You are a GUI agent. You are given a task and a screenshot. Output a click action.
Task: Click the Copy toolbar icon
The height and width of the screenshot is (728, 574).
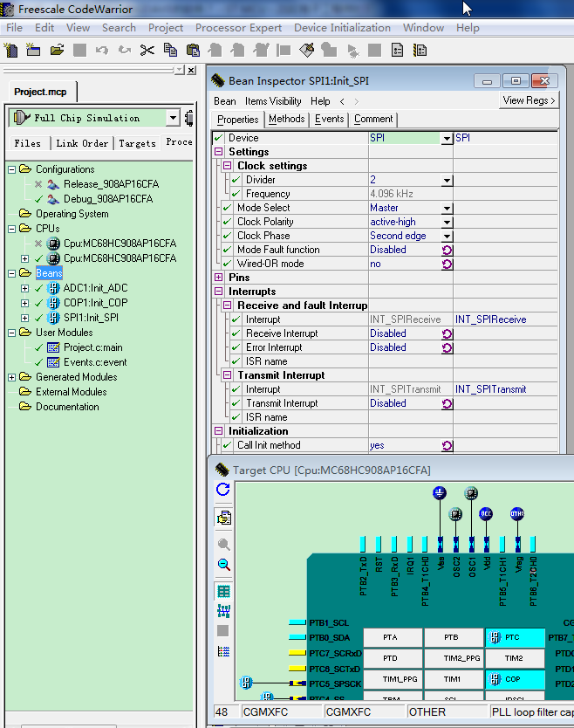170,50
